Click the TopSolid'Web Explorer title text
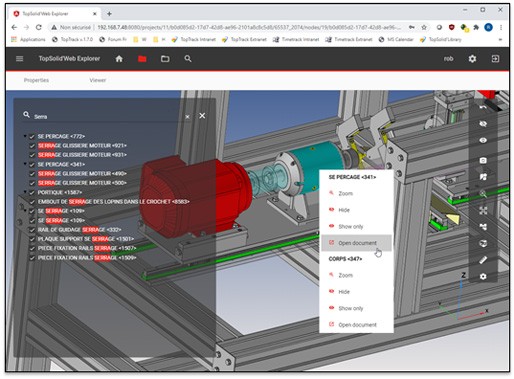Screen dimensions: 514x379 pos(69,59)
